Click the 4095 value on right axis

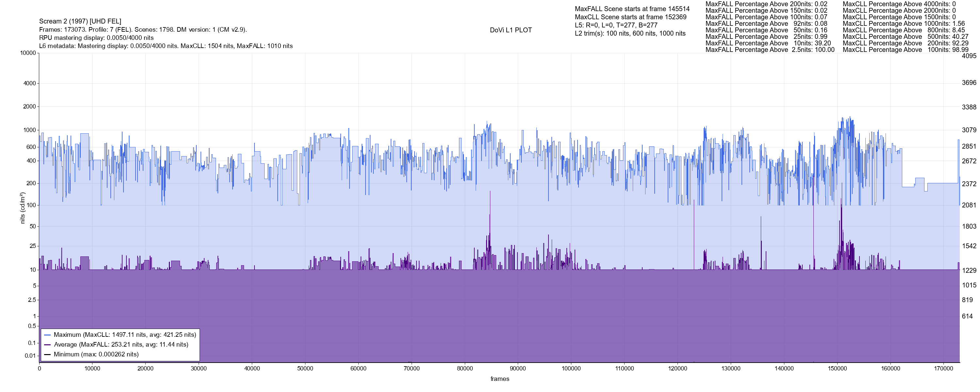click(x=969, y=56)
